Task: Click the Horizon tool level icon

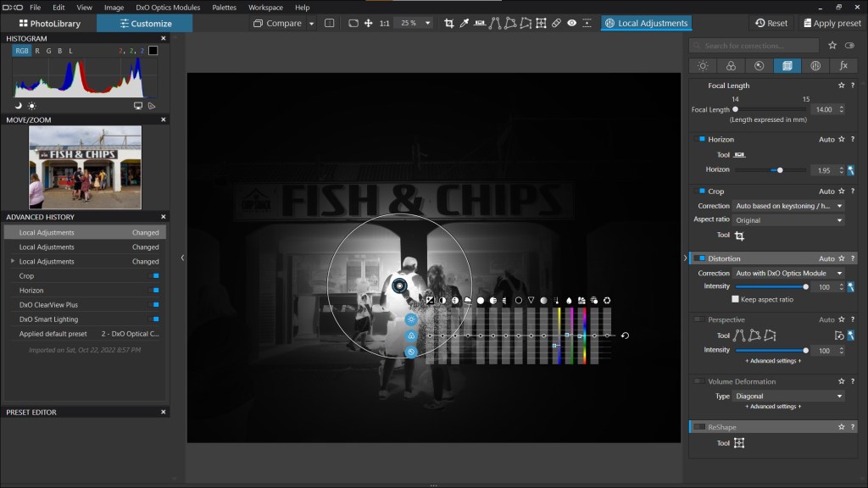Action: (739, 155)
